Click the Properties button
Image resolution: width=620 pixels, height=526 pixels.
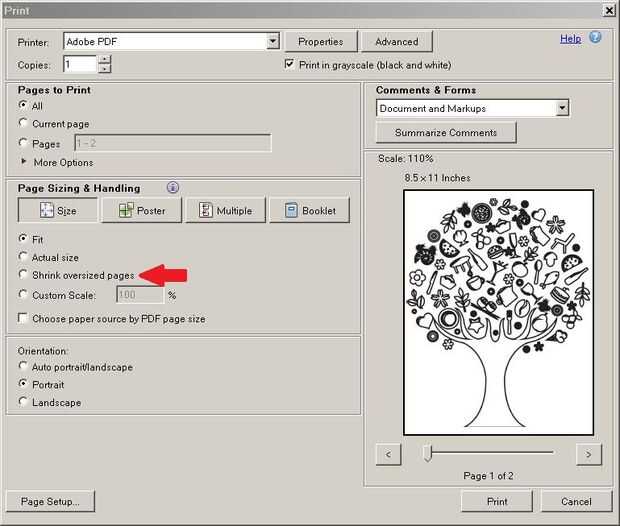tap(321, 42)
